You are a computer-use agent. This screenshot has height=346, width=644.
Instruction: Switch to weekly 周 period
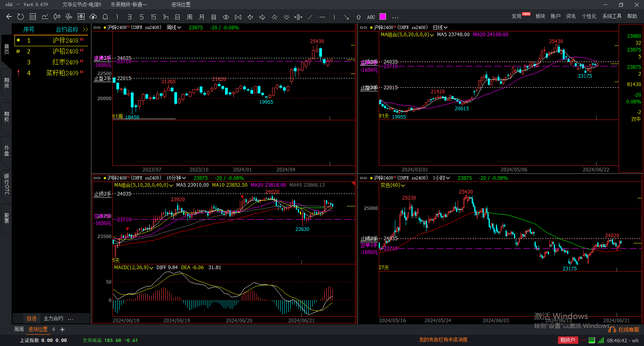tap(190, 17)
